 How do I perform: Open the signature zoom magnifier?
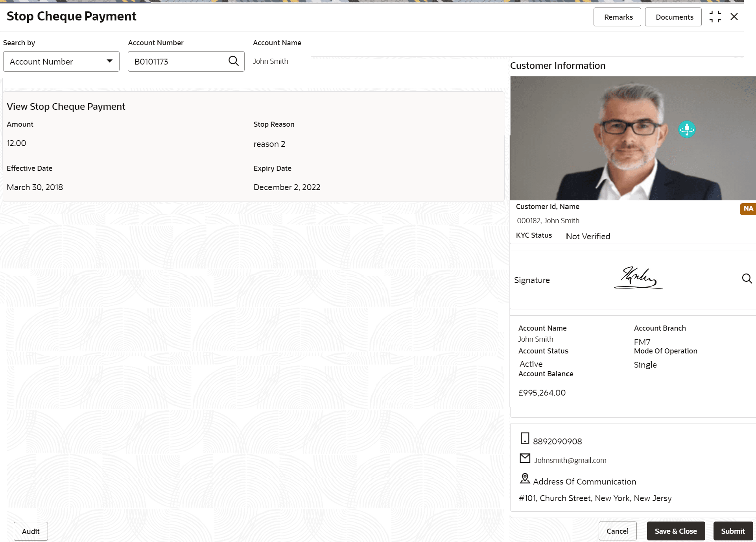(x=747, y=279)
